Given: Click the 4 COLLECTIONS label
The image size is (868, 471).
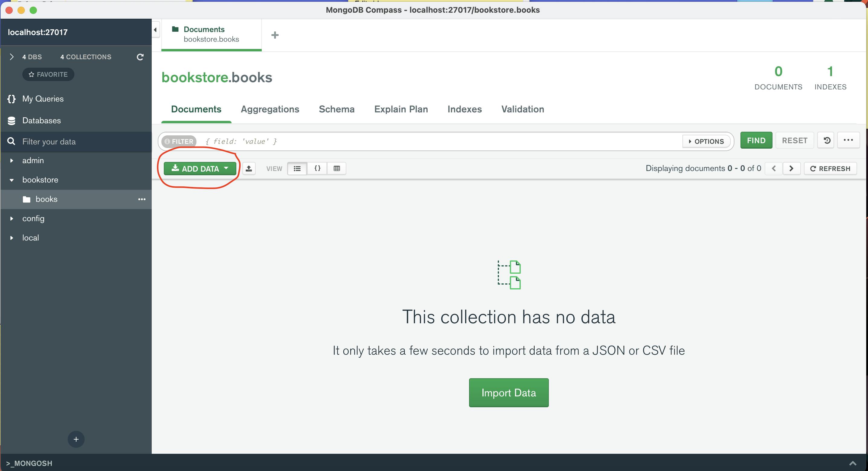Looking at the screenshot, I should pyautogui.click(x=86, y=57).
